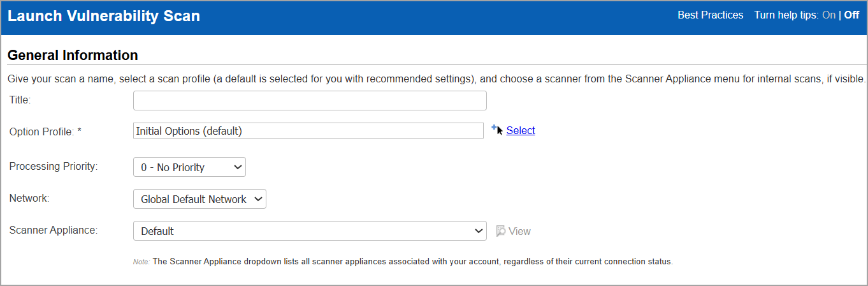This screenshot has height=286, width=868.
Task: Click the Scanner Appliance label
Action: 54,230
